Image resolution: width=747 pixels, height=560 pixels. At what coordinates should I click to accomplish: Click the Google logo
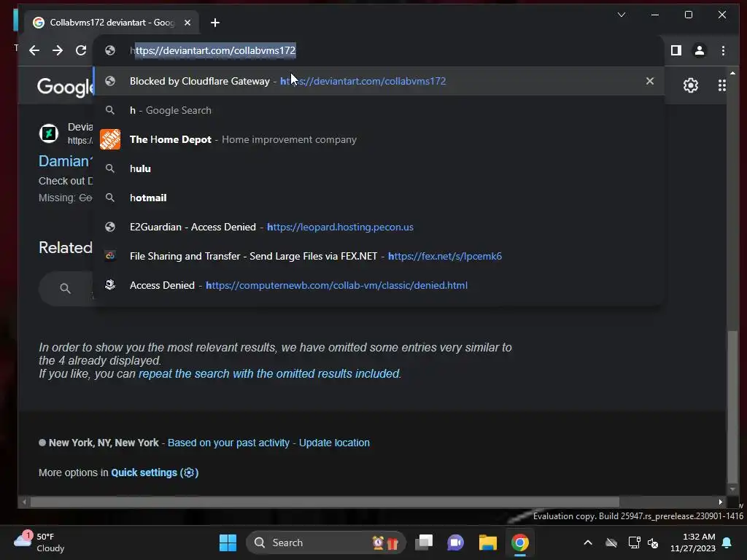(x=65, y=87)
